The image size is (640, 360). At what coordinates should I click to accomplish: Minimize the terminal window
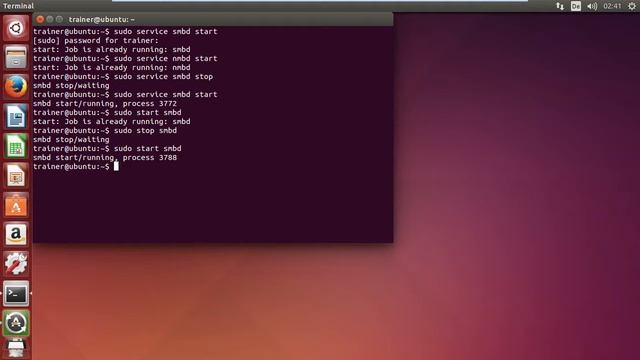point(50,19)
